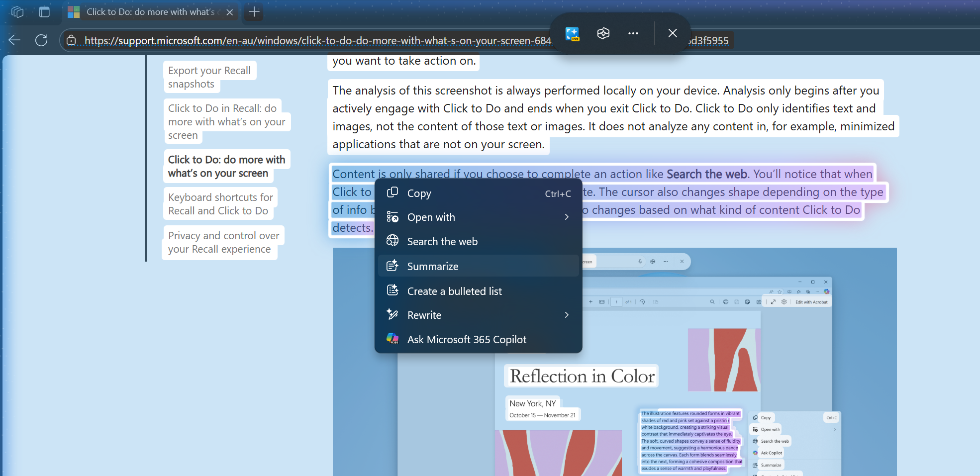Expand the Rewrite submenu arrow
This screenshot has height=476, width=980.
567,315
